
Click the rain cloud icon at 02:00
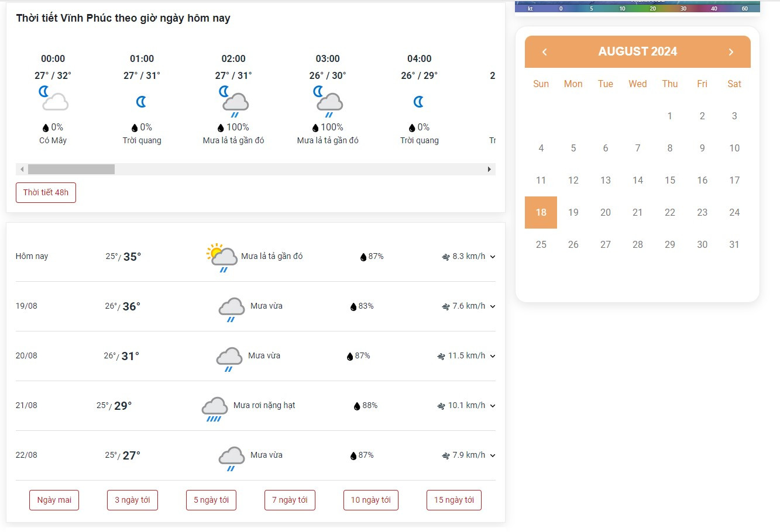tap(233, 102)
